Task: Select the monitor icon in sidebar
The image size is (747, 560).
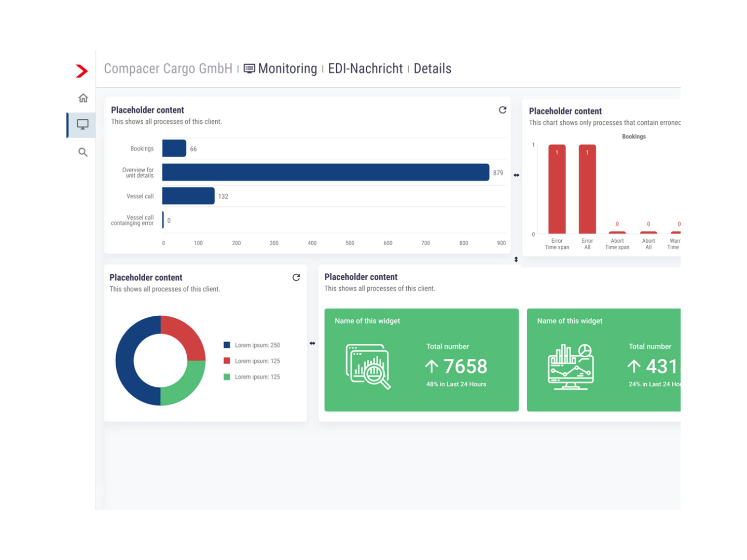Action: [x=82, y=124]
